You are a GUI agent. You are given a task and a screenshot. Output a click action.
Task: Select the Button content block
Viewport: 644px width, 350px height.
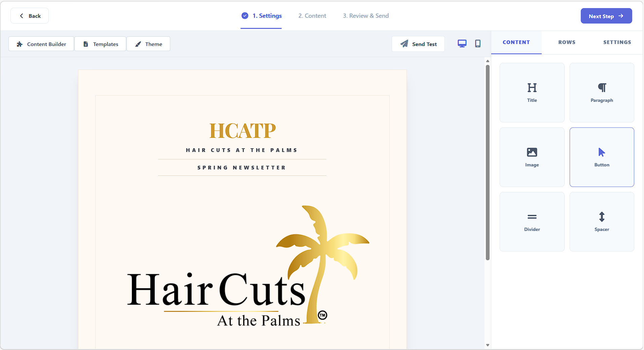pos(601,157)
